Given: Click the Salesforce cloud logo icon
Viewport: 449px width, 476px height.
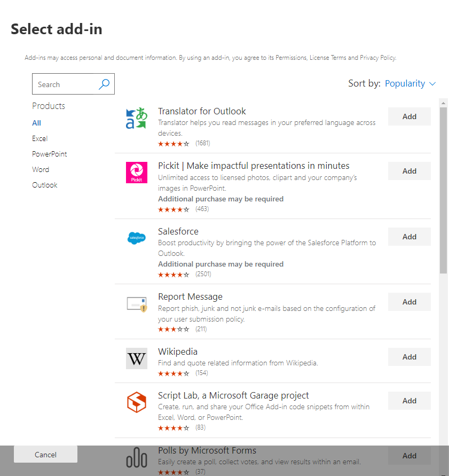Looking at the screenshot, I should (x=136, y=238).
